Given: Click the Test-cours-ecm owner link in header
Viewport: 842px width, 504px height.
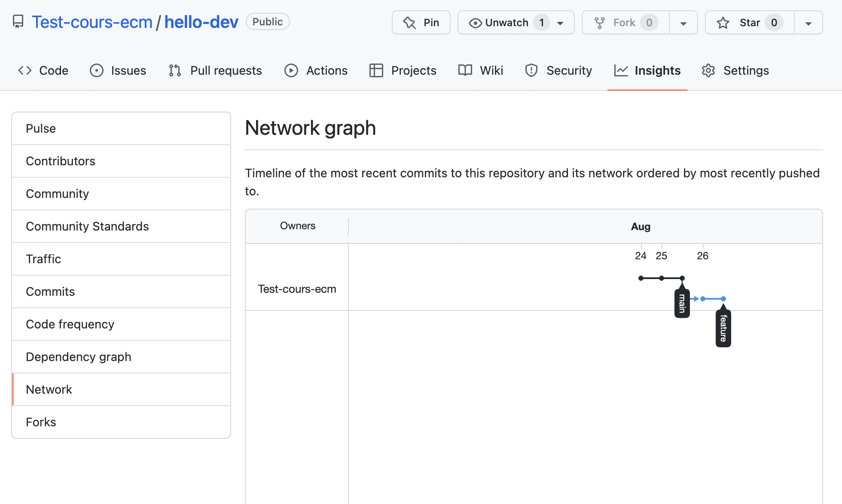Looking at the screenshot, I should (92, 22).
